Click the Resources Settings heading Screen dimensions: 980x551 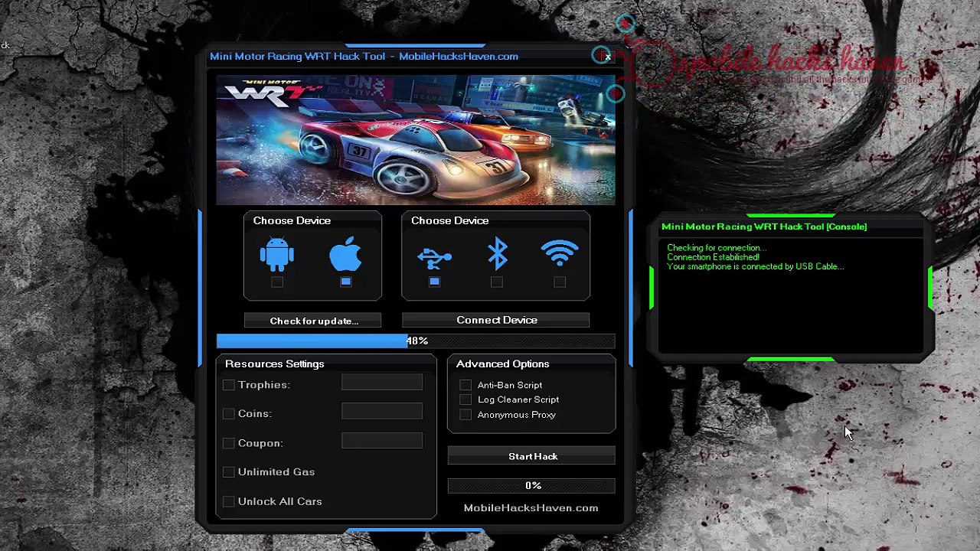pyautogui.click(x=275, y=364)
